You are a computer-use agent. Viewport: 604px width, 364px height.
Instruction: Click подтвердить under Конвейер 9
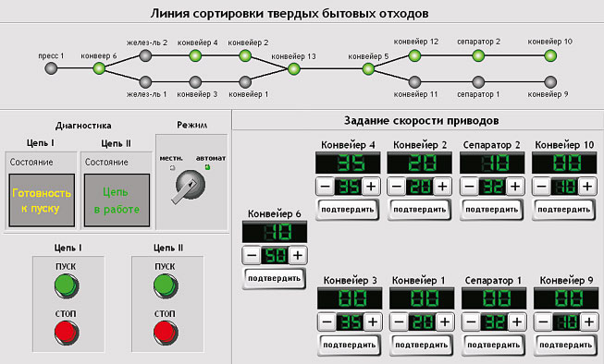pos(565,346)
